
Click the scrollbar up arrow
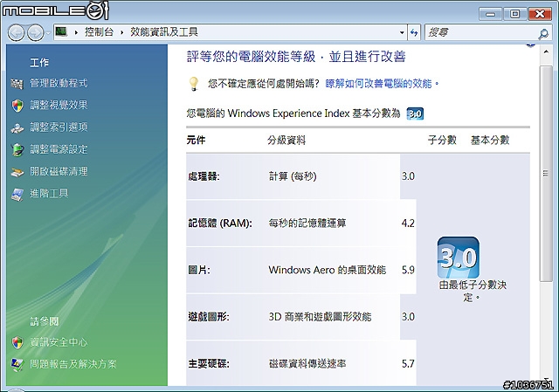click(546, 52)
